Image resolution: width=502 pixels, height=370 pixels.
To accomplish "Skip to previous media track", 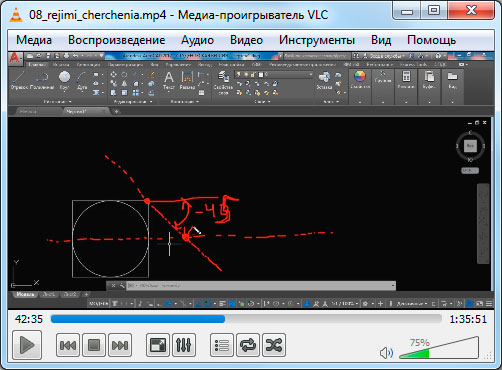I will [x=68, y=345].
